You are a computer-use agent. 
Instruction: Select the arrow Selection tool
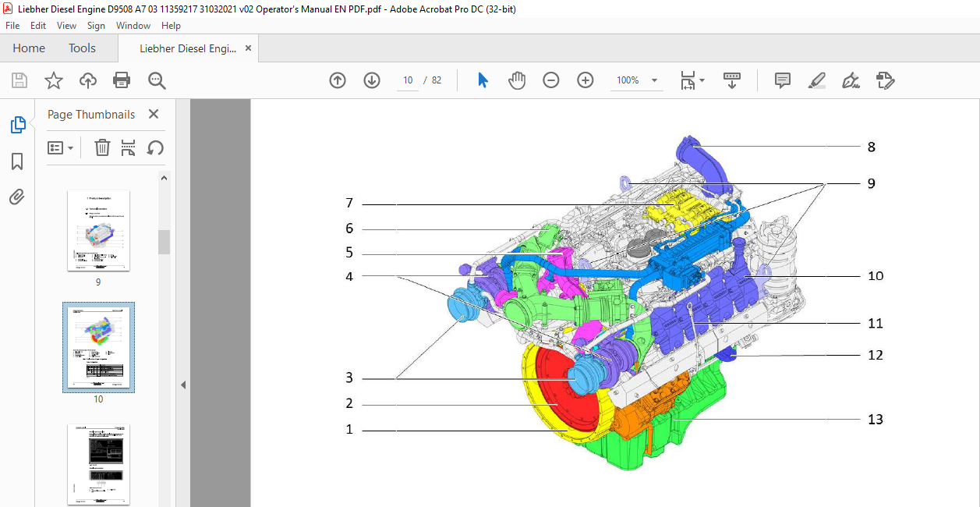(483, 80)
